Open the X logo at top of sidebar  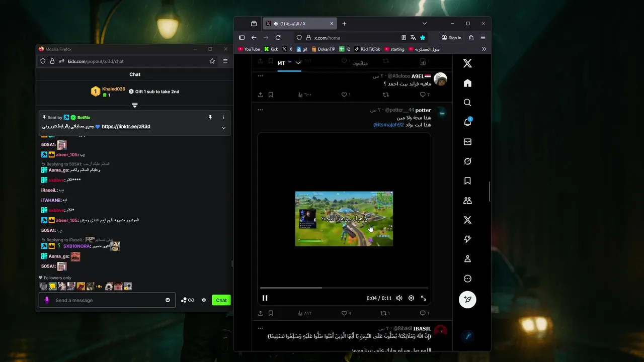(x=467, y=63)
